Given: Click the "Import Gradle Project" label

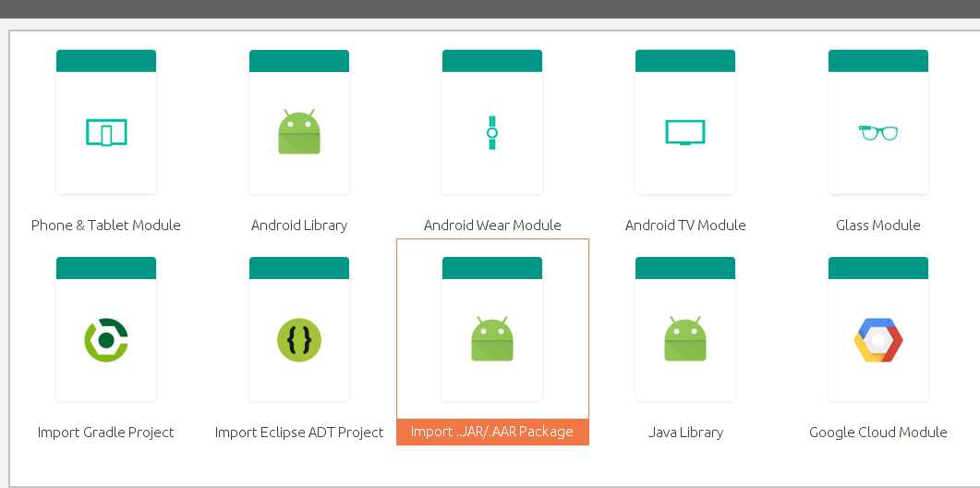Looking at the screenshot, I should tap(105, 433).
